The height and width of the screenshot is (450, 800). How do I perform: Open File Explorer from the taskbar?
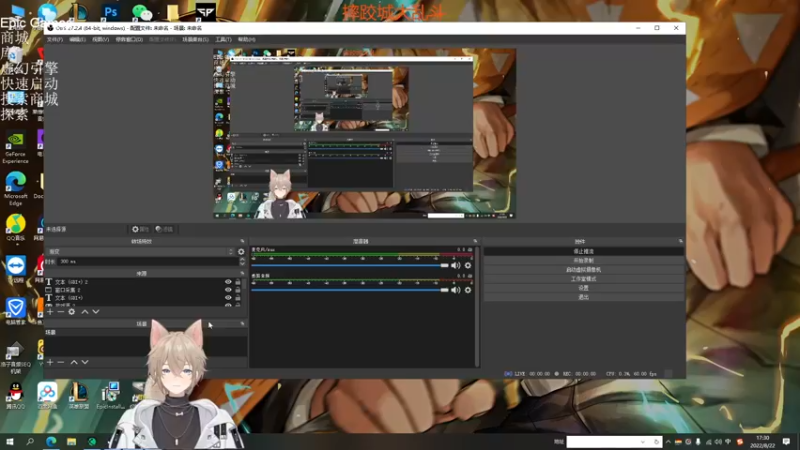[71, 441]
